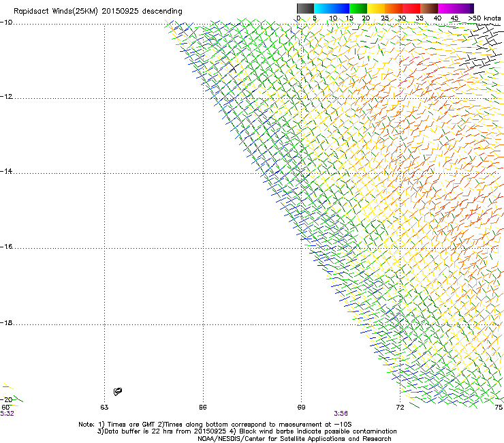Click the 63 longitude axis label
Screen dimensions: 504x443
pyautogui.click(x=104, y=408)
